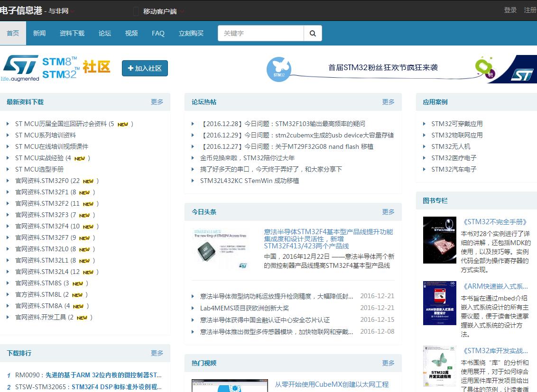Image resolution: width=537 pixels, height=392 pixels.
Task: Click 更多 in the 下载排行 panel
Action: pyautogui.click(x=157, y=353)
